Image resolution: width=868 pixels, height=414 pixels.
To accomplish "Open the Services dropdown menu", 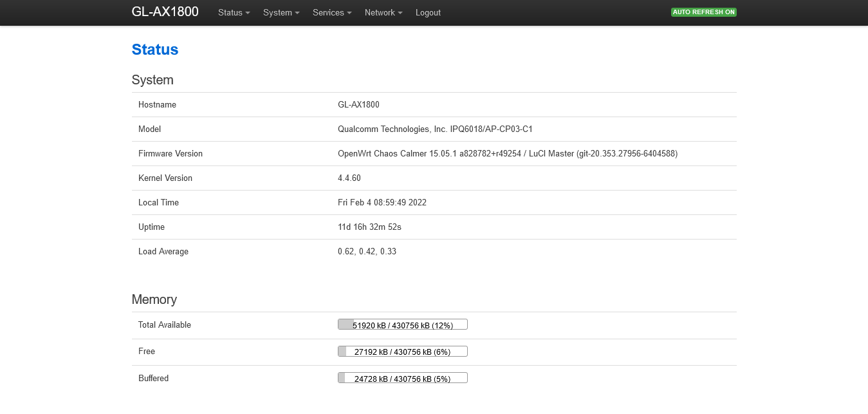I will 332,12.
